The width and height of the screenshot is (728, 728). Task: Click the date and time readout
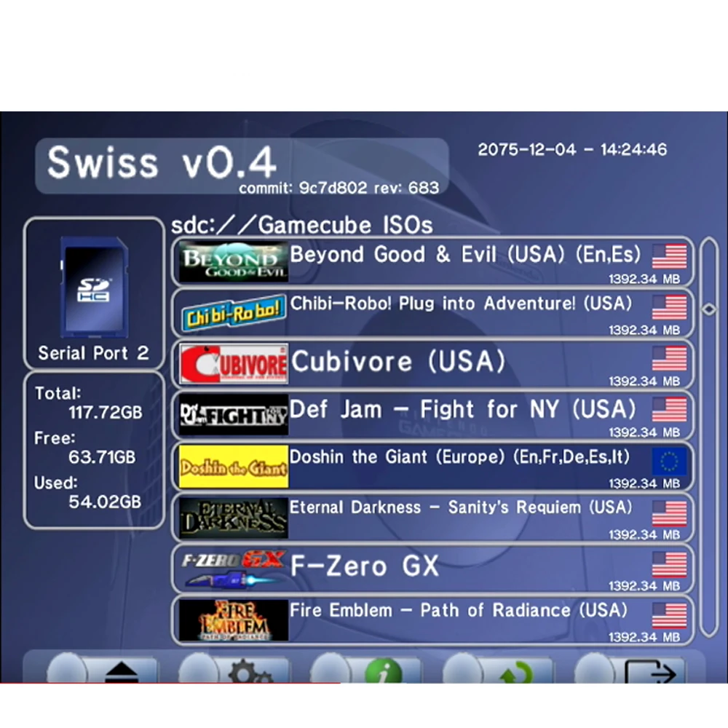(x=572, y=149)
